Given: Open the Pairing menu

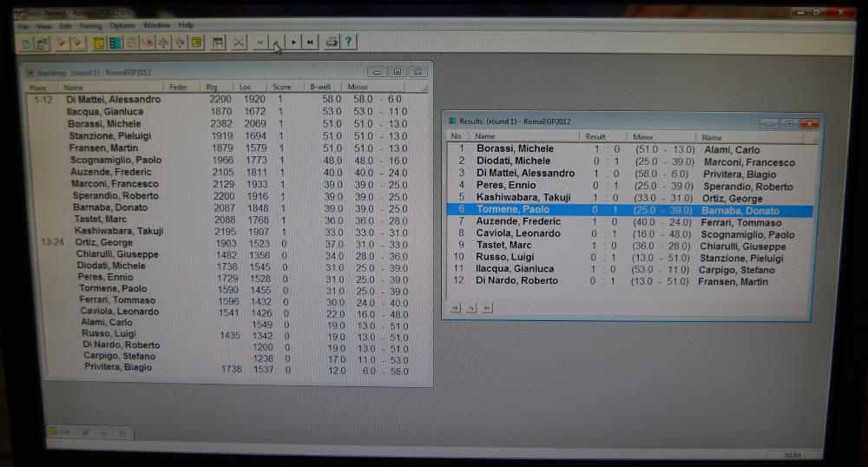Looking at the screenshot, I should pos(91,26).
